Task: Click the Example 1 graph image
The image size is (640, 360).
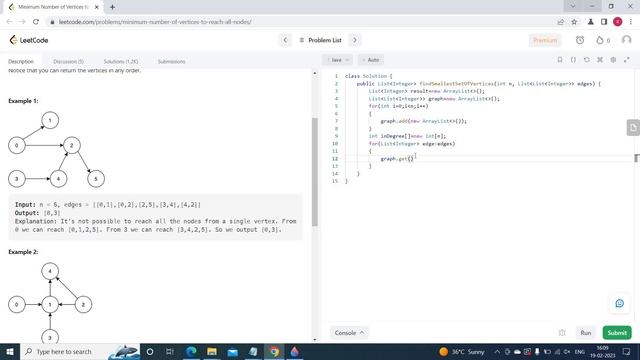Action: pos(56,150)
